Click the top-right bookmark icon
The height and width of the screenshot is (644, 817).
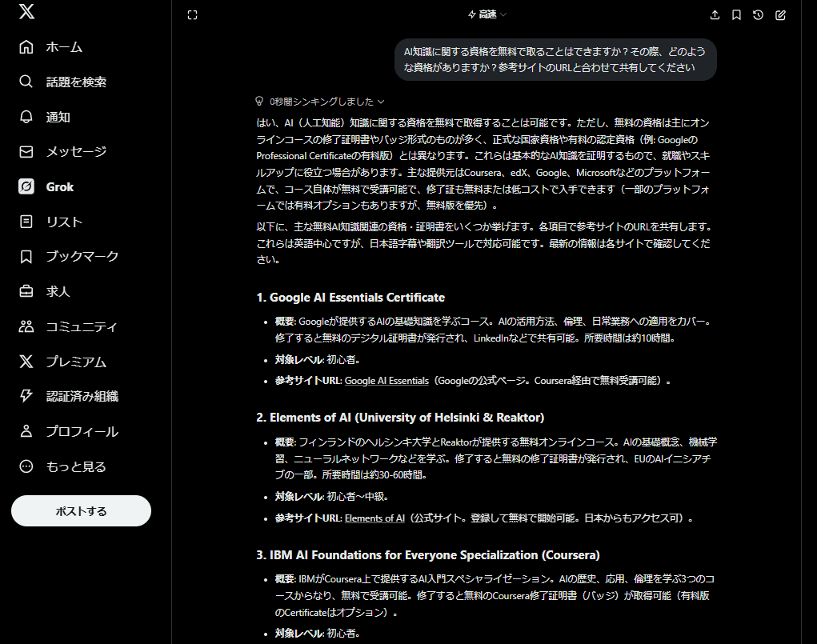coord(736,14)
